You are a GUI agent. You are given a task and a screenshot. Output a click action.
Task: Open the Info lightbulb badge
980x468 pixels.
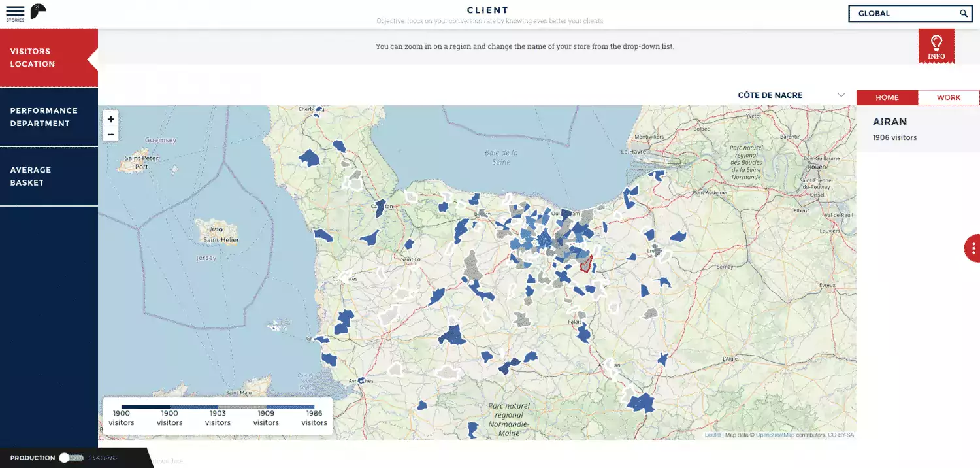pos(936,46)
